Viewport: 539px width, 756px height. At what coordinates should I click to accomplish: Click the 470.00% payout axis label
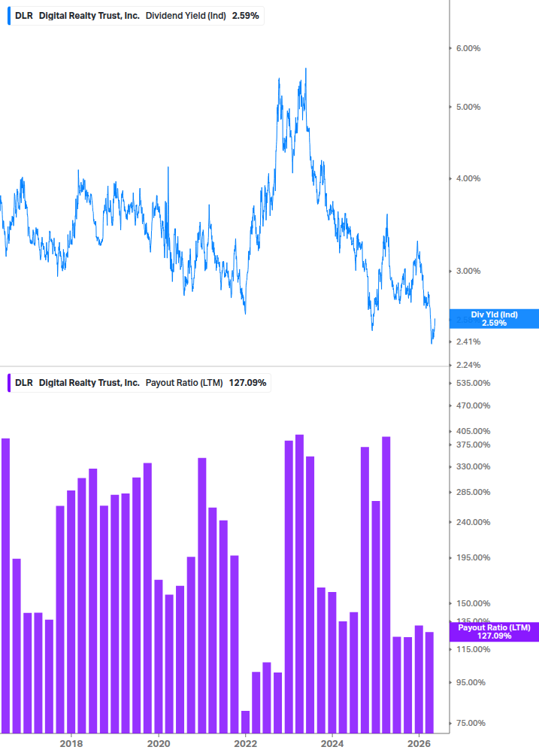(x=473, y=406)
